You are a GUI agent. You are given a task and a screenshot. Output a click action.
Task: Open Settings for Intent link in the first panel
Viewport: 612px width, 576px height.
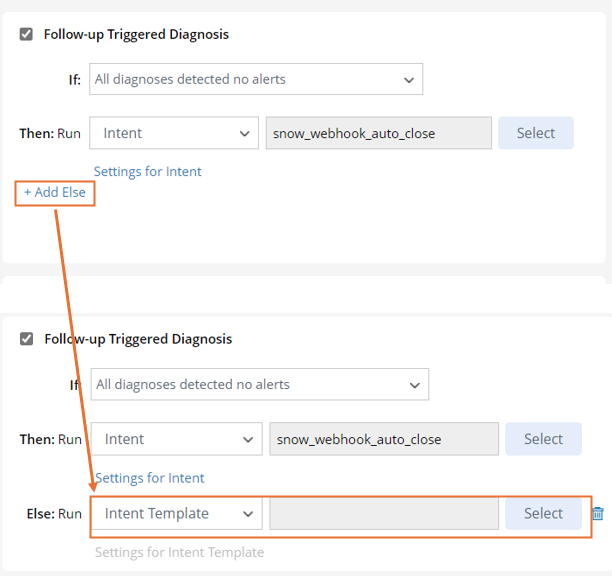147,171
